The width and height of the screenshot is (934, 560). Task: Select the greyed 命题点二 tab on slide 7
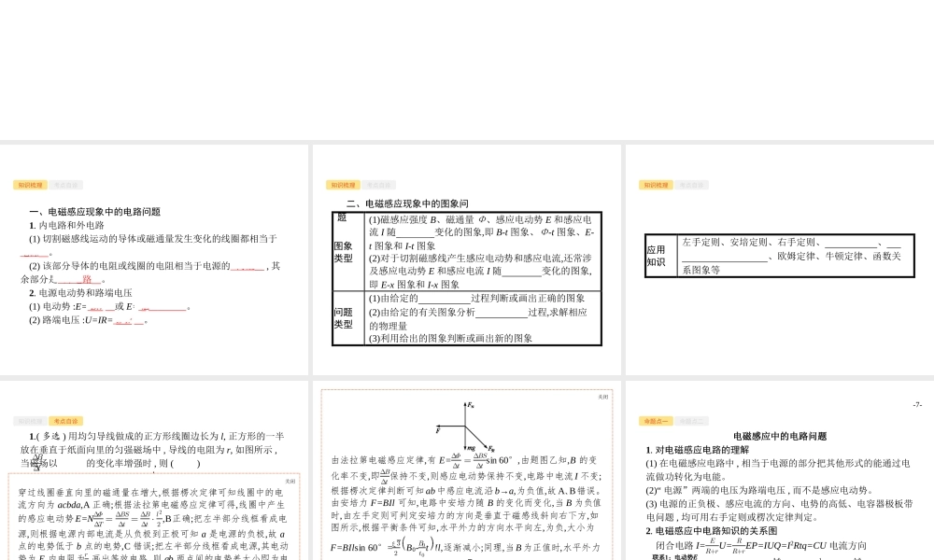tap(691, 421)
